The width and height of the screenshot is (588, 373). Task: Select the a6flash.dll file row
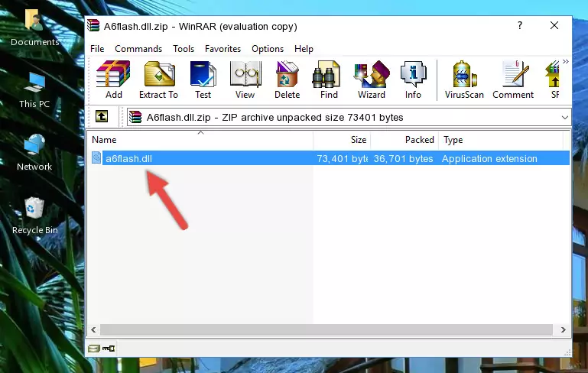tap(330, 158)
